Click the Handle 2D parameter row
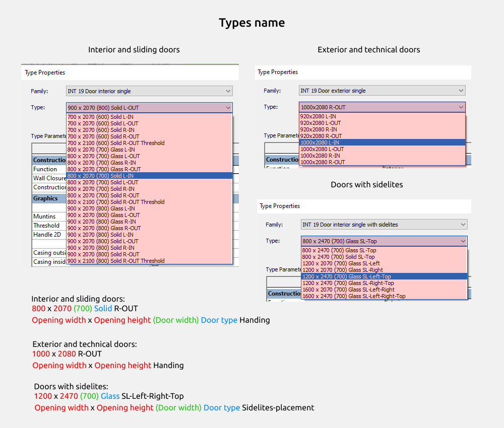The height and width of the screenshot is (428, 504). 49,235
